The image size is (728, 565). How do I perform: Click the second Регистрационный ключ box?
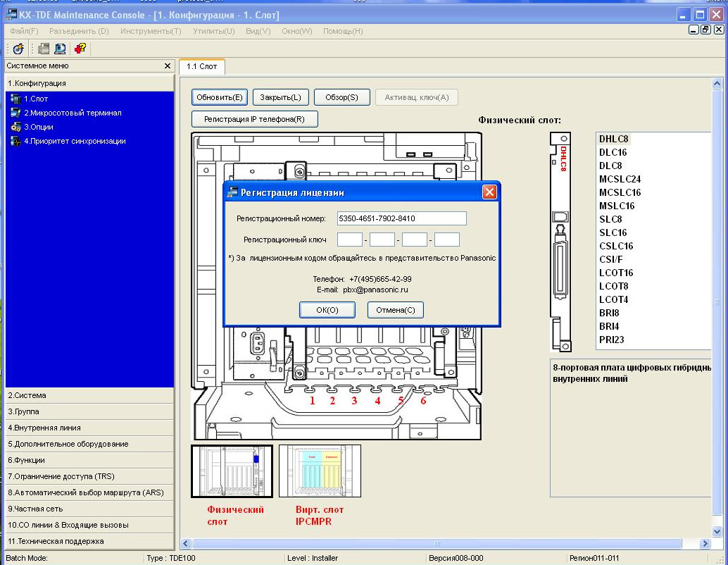point(382,240)
